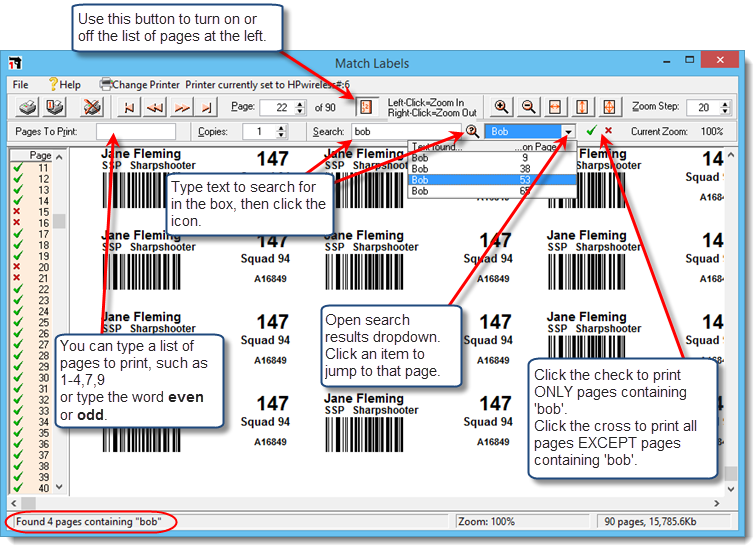Click the Search text box containing bob
Viewport: 754px width, 546px height.
pos(406,131)
